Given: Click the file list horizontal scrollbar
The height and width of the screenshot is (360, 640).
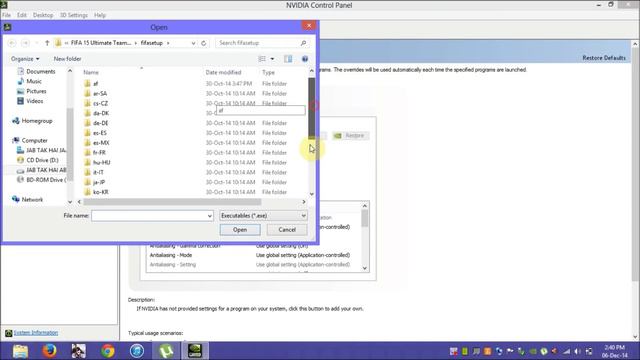Looking at the screenshot, I should click(172, 202).
